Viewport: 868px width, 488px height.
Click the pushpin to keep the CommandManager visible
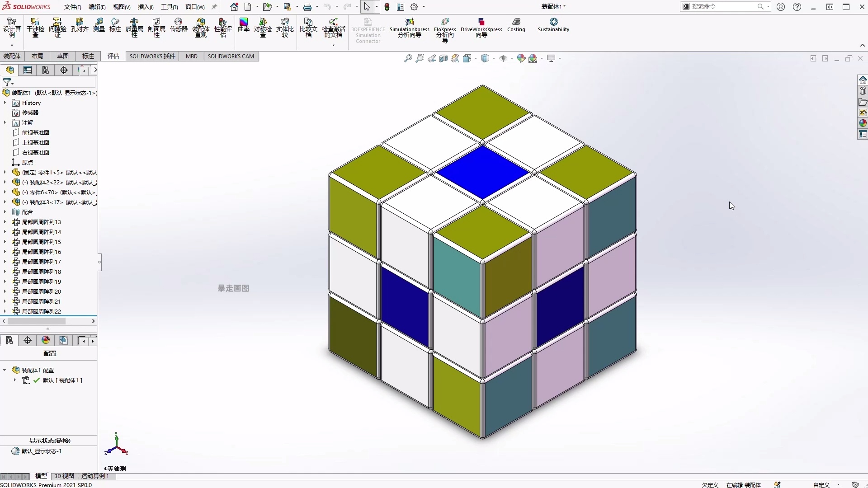coord(214,7)
